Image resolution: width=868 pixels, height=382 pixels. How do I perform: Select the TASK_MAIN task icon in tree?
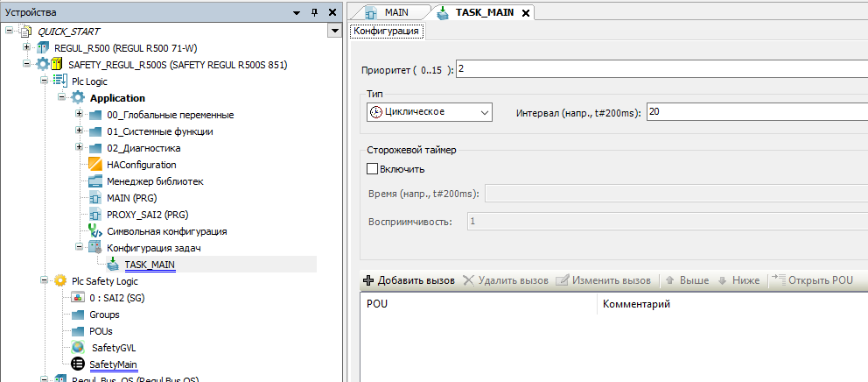click(114, 265)
